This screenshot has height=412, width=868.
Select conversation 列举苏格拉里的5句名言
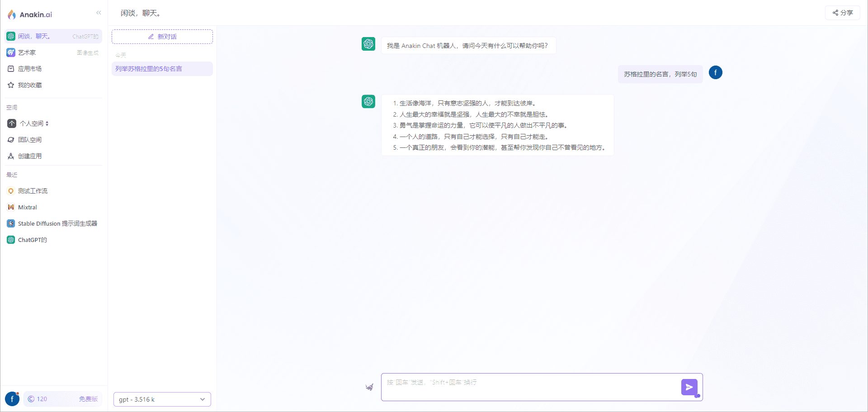coord(162,69)
